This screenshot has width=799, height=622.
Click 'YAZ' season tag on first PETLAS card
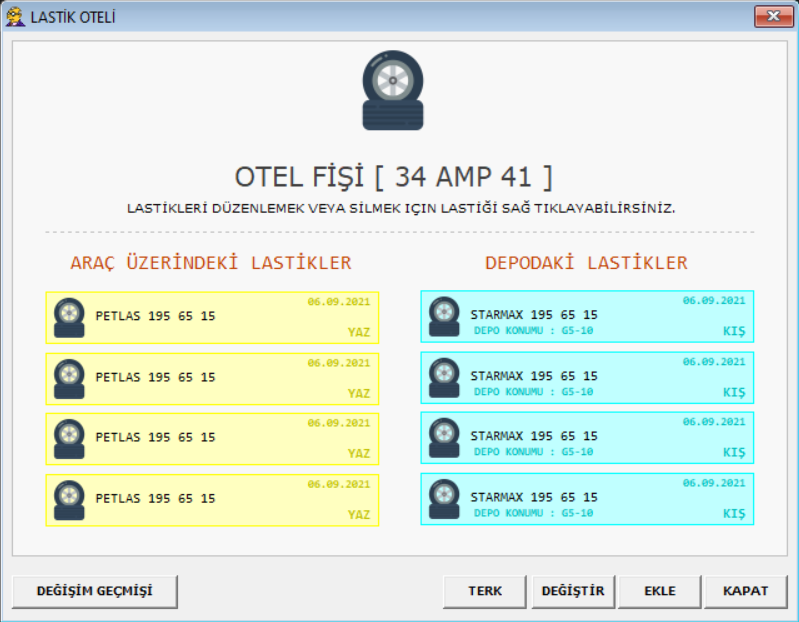(359, 332)
